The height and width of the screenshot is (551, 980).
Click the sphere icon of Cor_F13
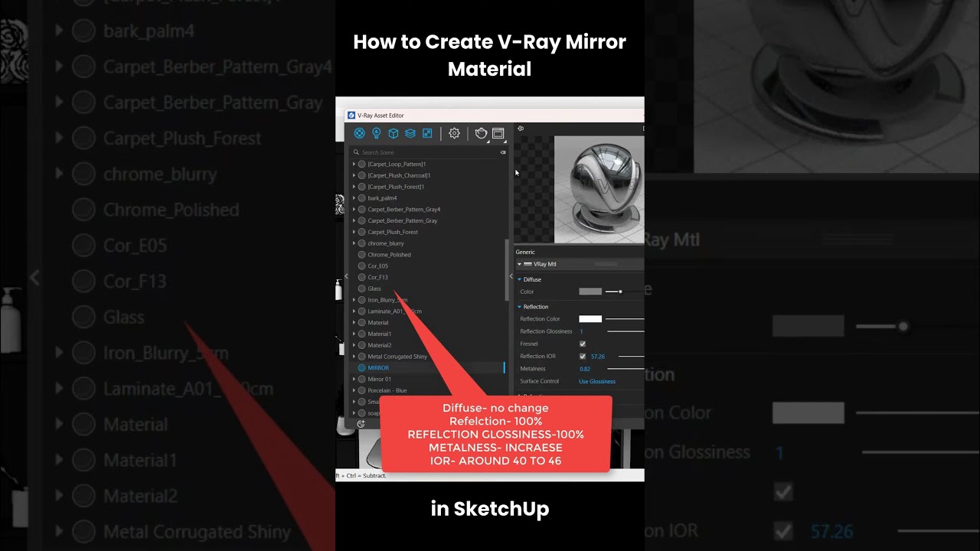point(362,277)
